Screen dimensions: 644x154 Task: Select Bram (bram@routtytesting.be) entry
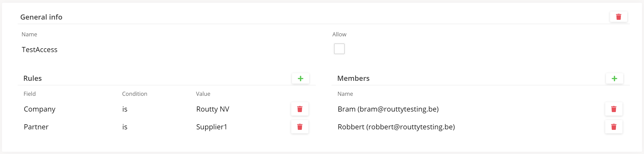pyautogui.click(x=388, y=109)
